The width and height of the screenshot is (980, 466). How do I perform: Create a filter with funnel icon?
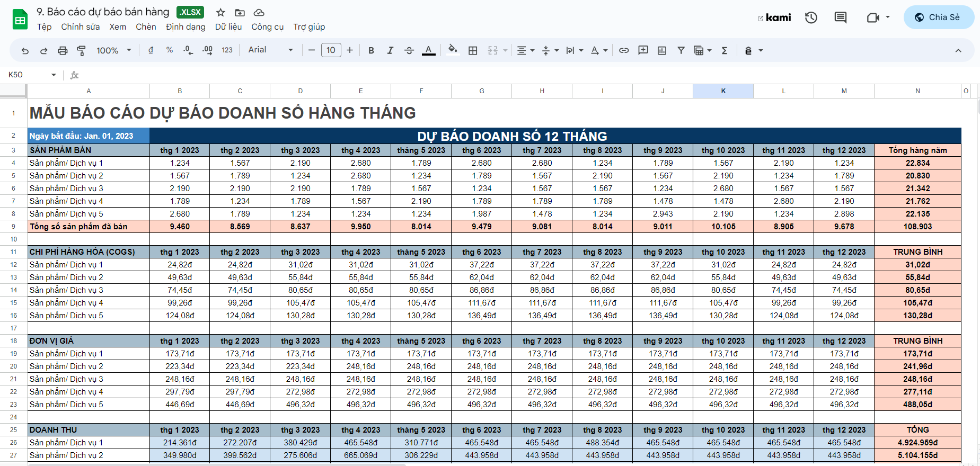coord(681,50)
